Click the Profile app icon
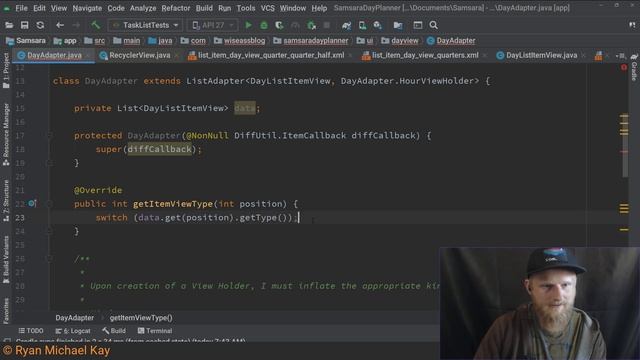 (295, 25)
